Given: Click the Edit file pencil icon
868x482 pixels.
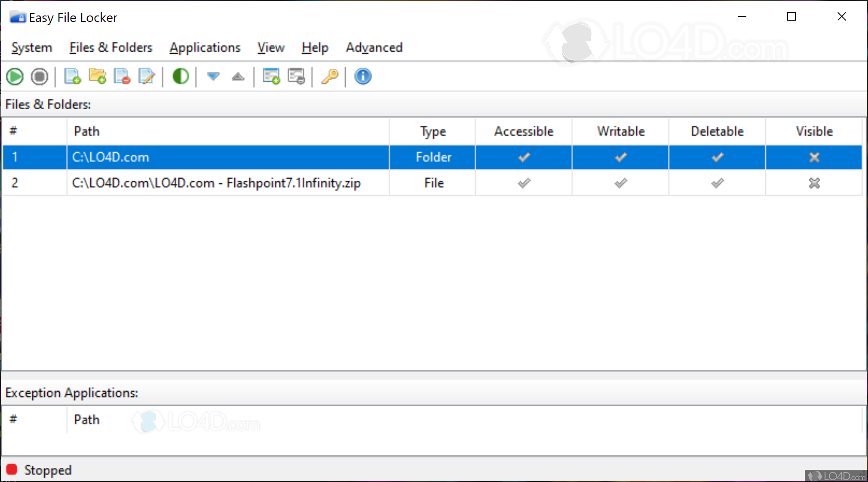Looking at the screenshot, I should point(147,77).
